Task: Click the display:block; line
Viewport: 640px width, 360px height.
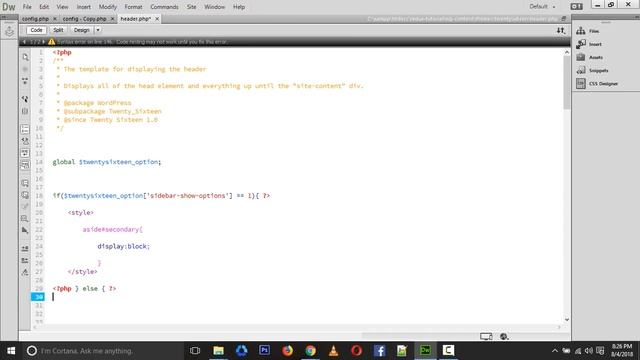Action: [124, 247]
